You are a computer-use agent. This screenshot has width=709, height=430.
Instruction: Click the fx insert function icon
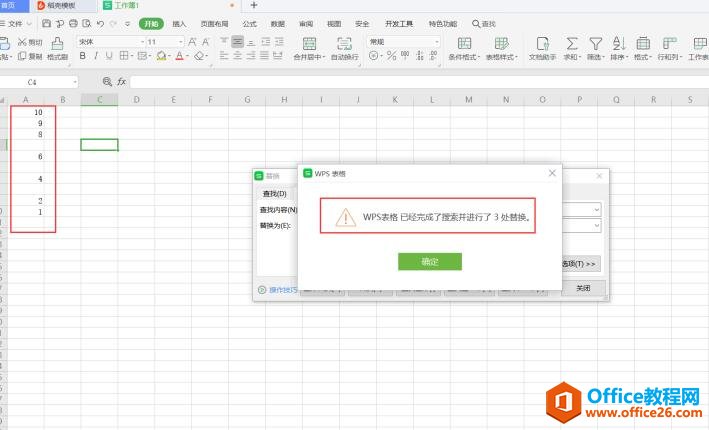click(x=122, y=81)
